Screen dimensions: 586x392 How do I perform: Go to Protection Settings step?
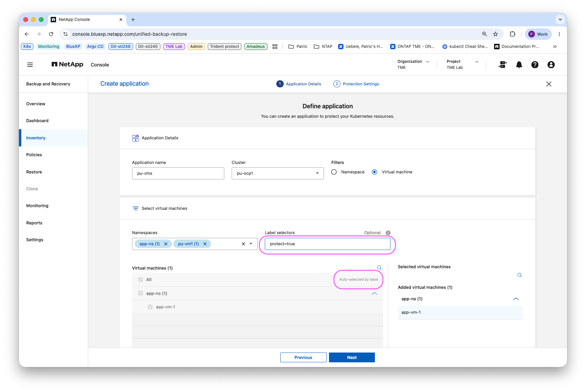356,84
